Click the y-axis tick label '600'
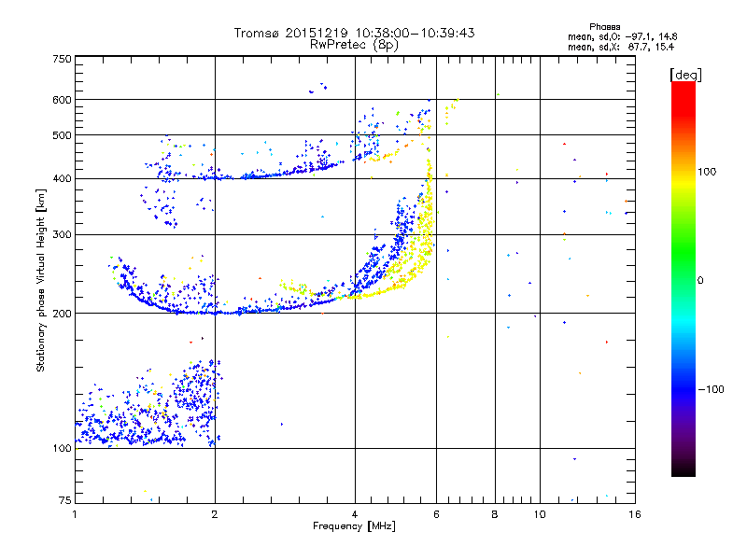The image size is (747, 560). pyautogui.click(x=62, y=100)
